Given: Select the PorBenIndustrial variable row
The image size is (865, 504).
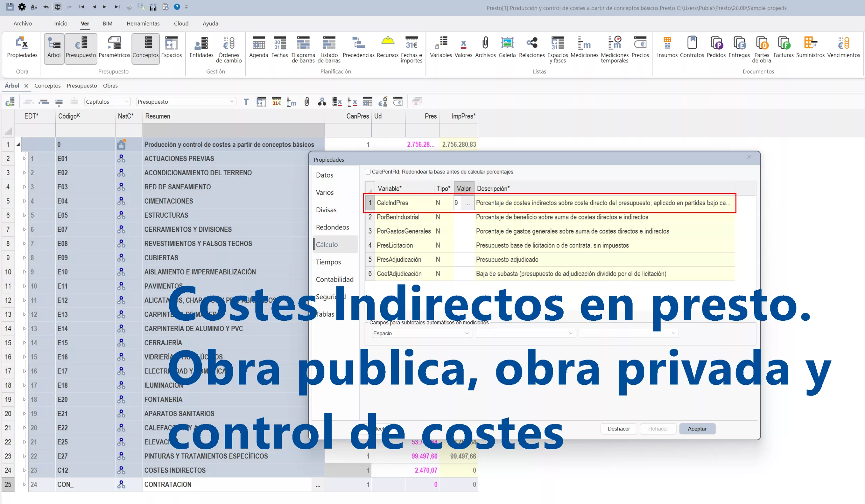Looking at the screenshot, I should click(550, 217).
